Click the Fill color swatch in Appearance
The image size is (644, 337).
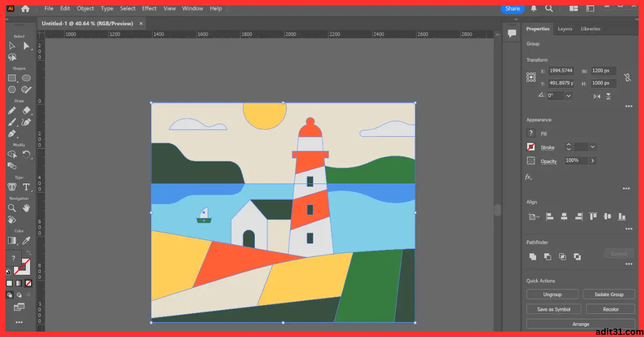point(530,133)
